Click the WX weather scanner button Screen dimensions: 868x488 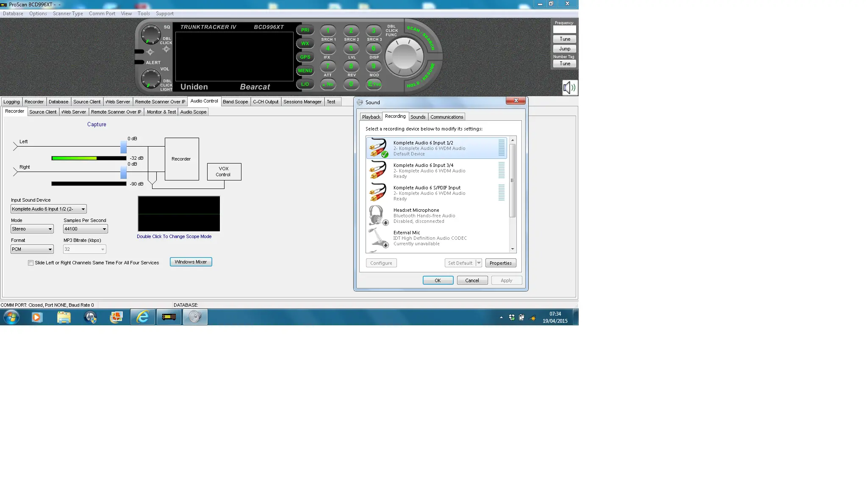[305, 44]
